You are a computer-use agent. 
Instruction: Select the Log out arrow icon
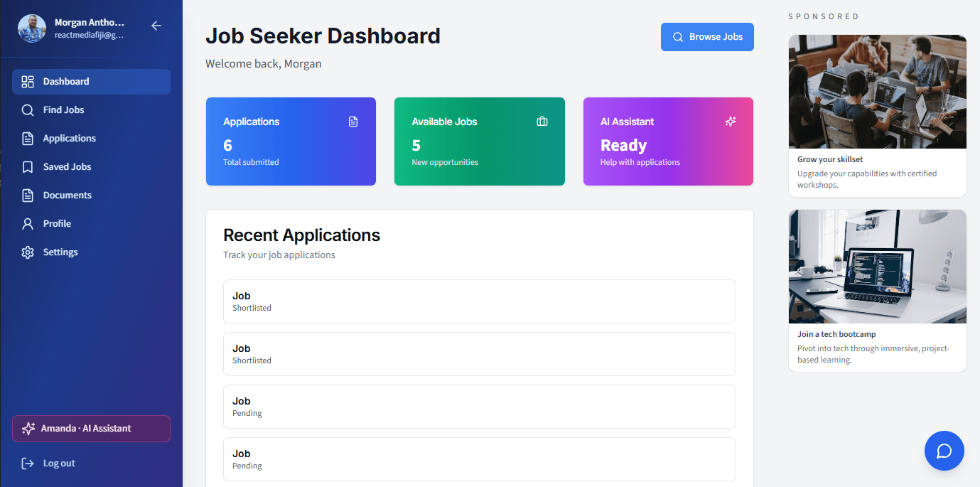coord(26,463)
